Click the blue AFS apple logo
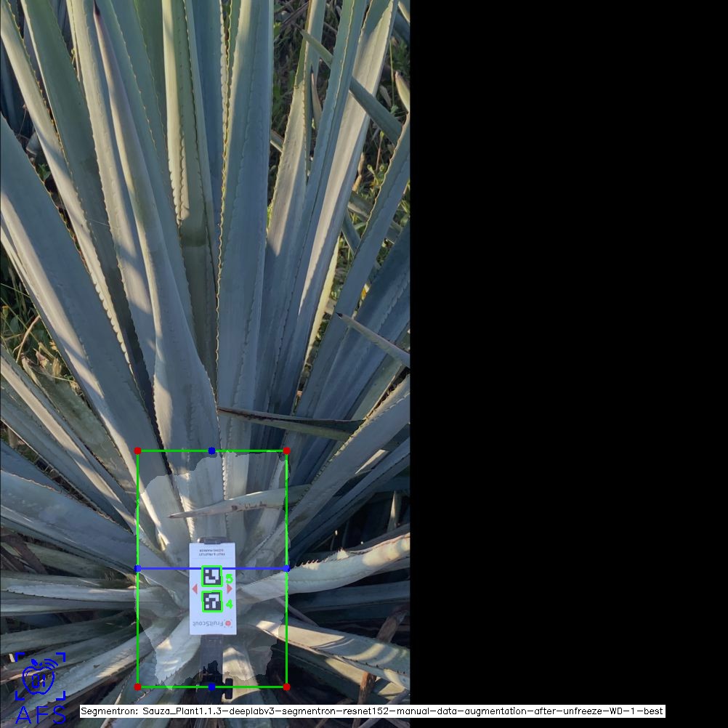728x728 pixels. (40, 678)
